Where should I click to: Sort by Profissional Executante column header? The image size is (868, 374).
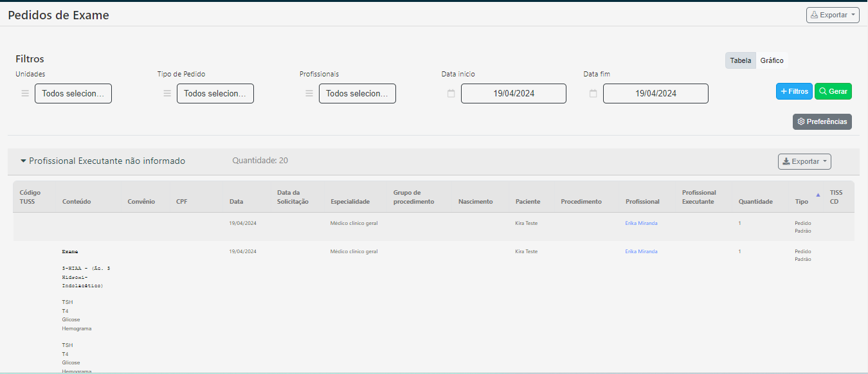699,197
